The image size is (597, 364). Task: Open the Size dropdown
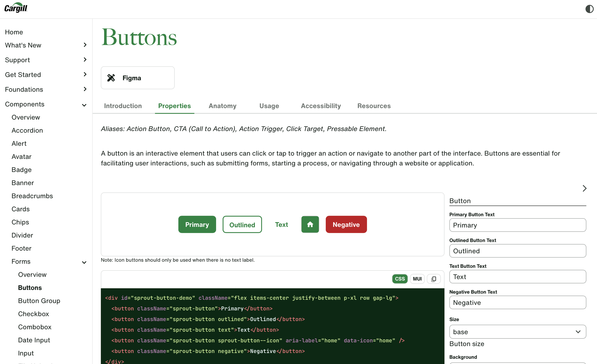(517, 332)
